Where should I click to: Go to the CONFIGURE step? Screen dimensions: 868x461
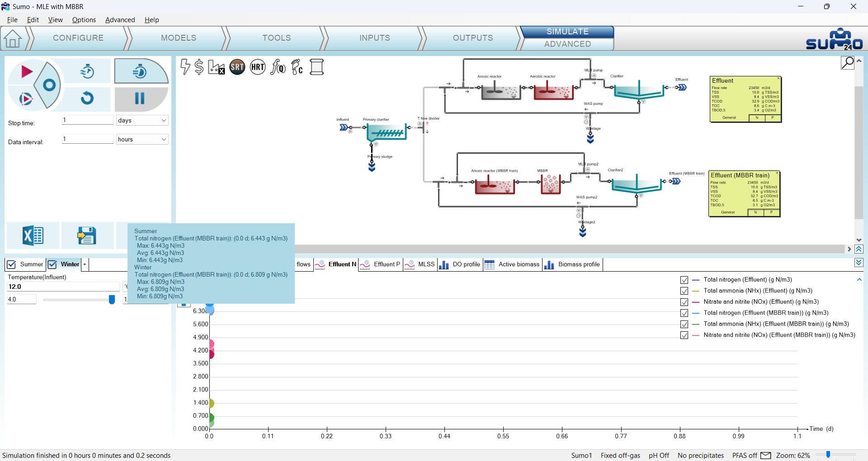click(x=78, y=38)
